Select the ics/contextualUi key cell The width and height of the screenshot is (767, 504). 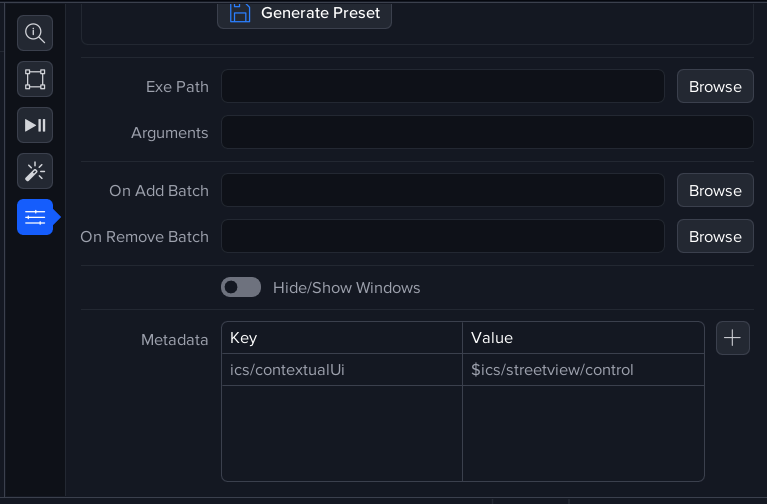click(341, 370)
